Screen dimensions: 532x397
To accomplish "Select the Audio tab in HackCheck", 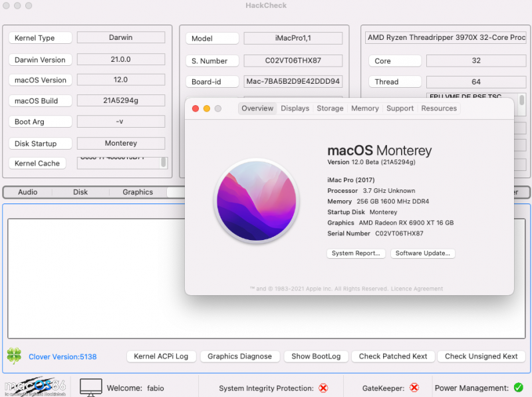I will tap(27, 192).
